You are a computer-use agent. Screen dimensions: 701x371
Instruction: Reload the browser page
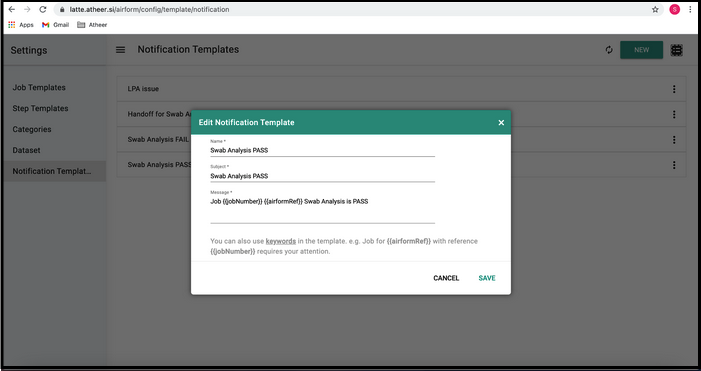click(42, 9)
